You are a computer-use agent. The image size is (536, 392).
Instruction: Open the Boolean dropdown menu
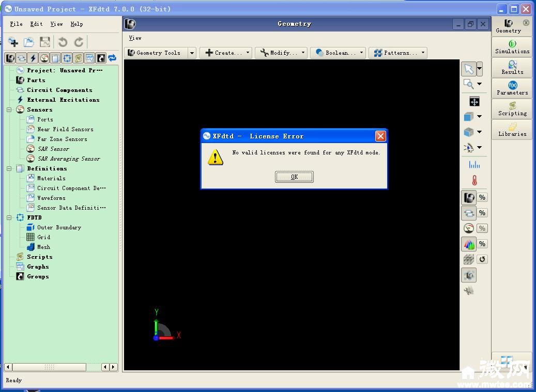point(338,53)
